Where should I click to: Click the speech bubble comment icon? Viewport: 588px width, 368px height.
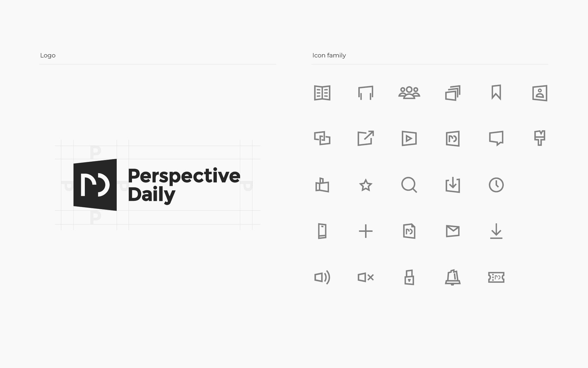[496, 138]
